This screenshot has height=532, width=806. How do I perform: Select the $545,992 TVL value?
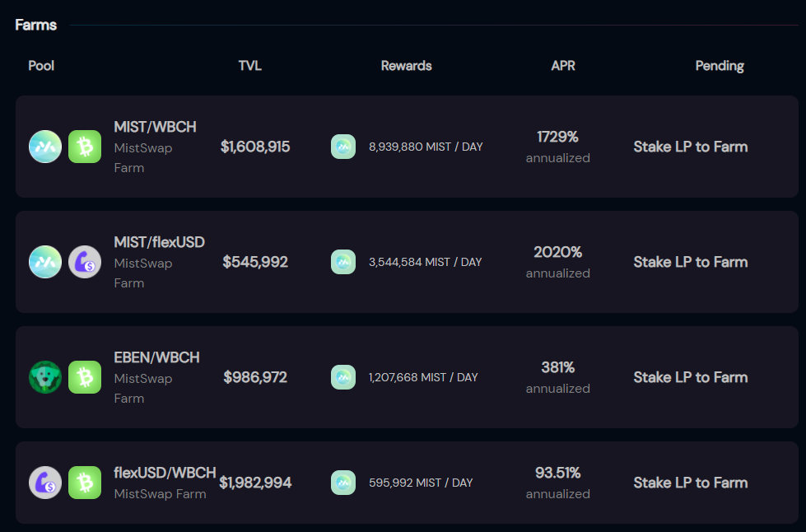pyautogui.click(x=255, y=262)
